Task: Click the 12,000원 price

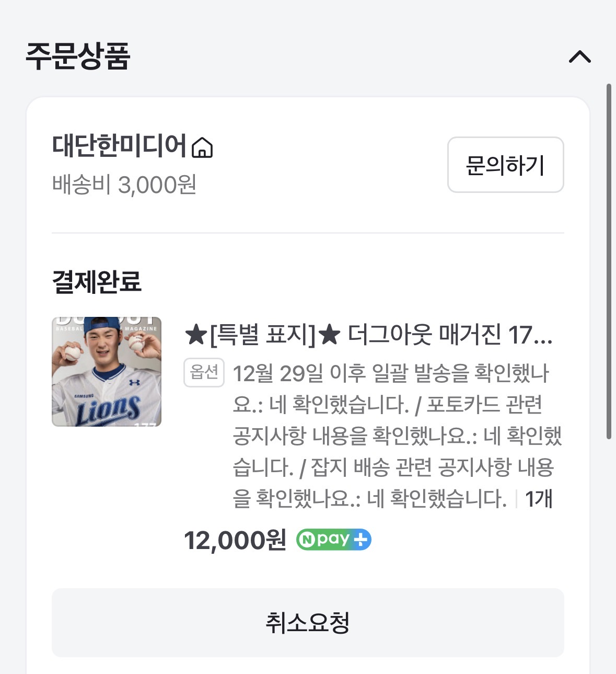Action: pos(235,540)
